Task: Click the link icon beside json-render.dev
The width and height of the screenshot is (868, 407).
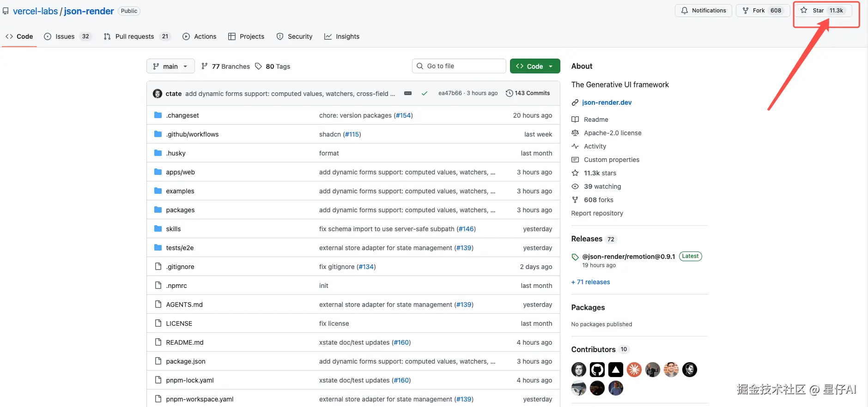Action: point(575,102)
